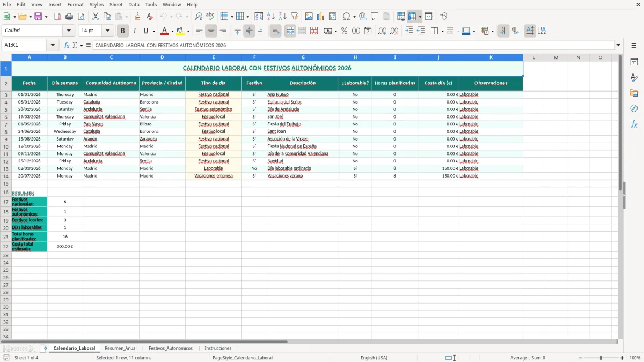Toggle Wrap Text
644x362 pixels.
pyautogui.click(x=276, y=31)
